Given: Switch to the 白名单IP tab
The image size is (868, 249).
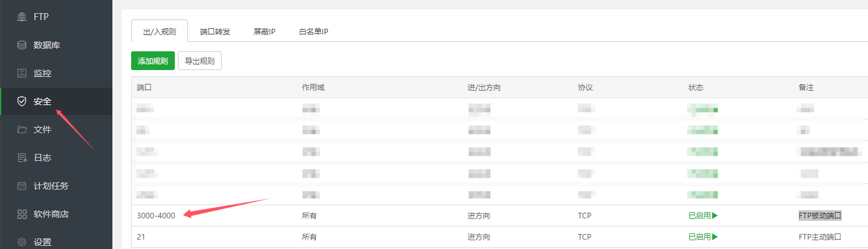Looking at the screenshot, I should (x=313, y=31).
